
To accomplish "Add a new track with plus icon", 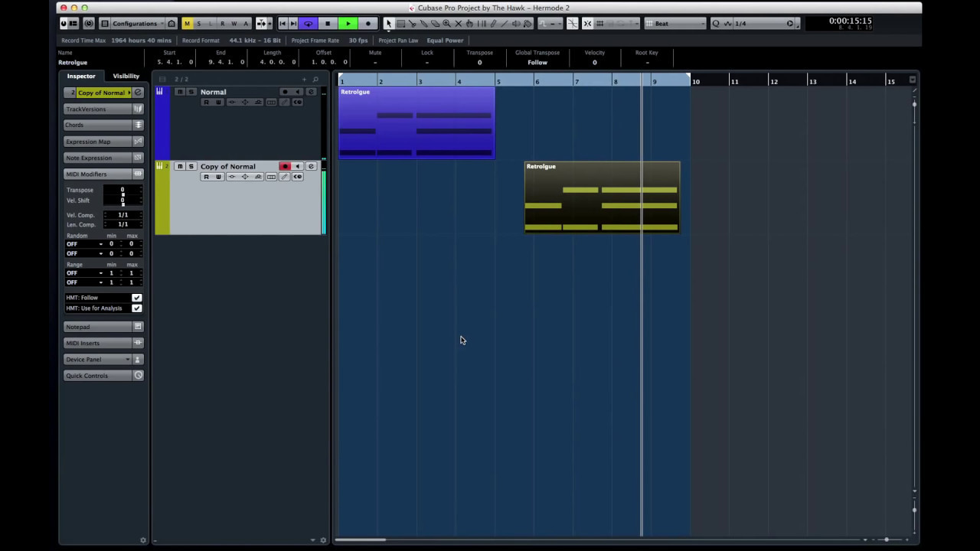I will point(304,80).
